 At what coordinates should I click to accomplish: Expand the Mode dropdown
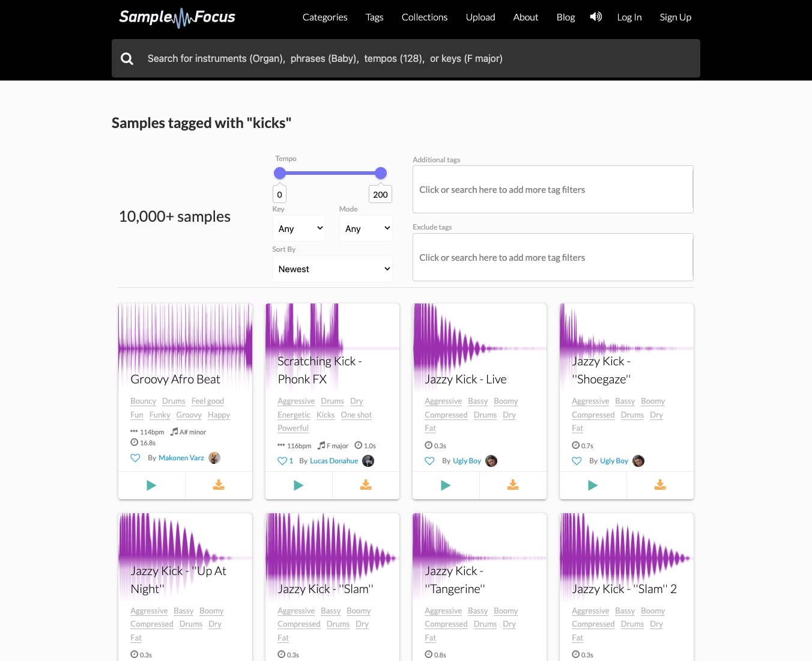click(x=366, y=228)
